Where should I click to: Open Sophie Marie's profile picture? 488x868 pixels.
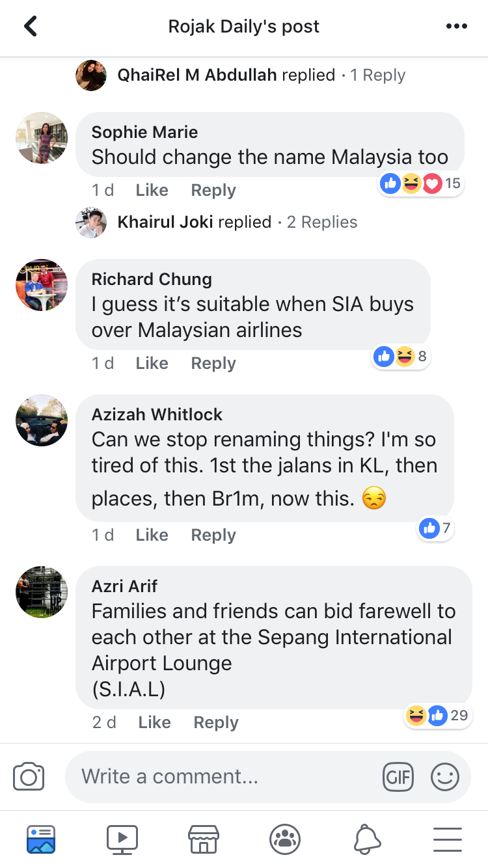pos(41,138)
